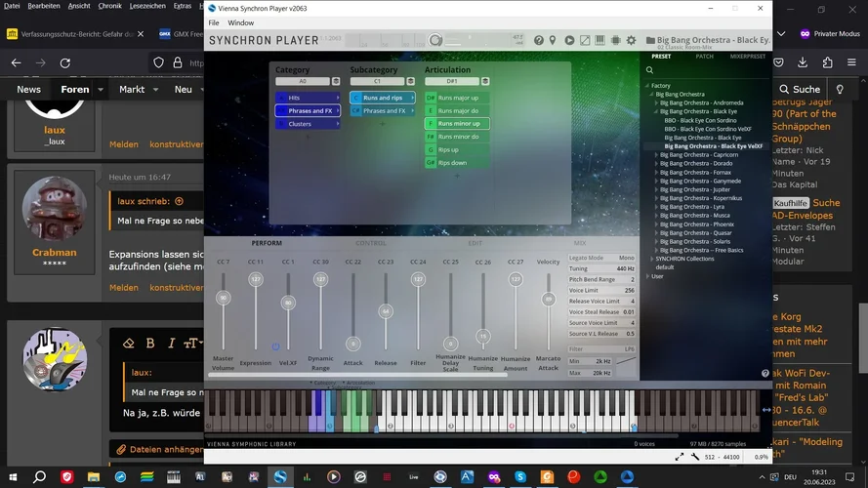Toggle the Vel.XF power button
This screenshot has height=488, width=868.
(x=275, y=346)
